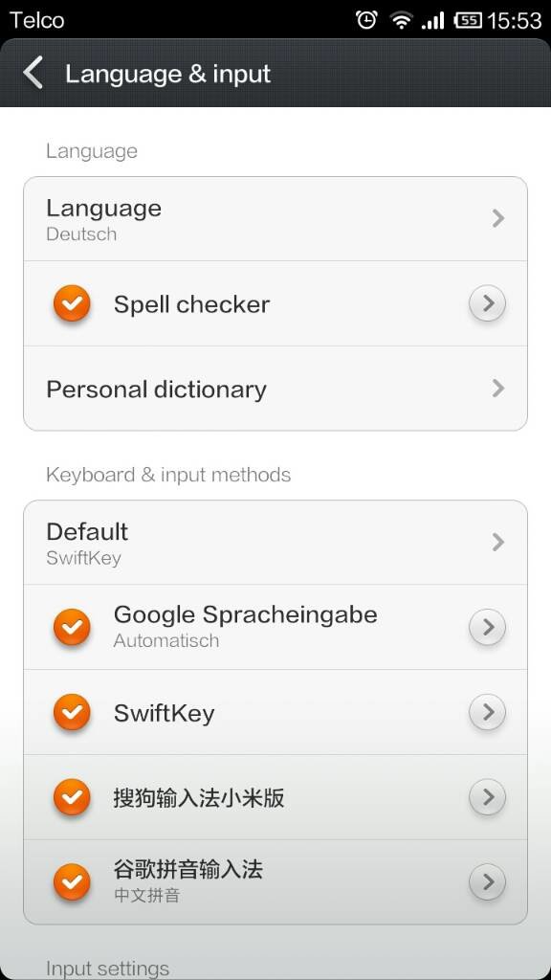Image resolution: width=551 pixels, height=980 pixels.
Task: Tap the alarm clock status icon
Action: tap(366, 20)
